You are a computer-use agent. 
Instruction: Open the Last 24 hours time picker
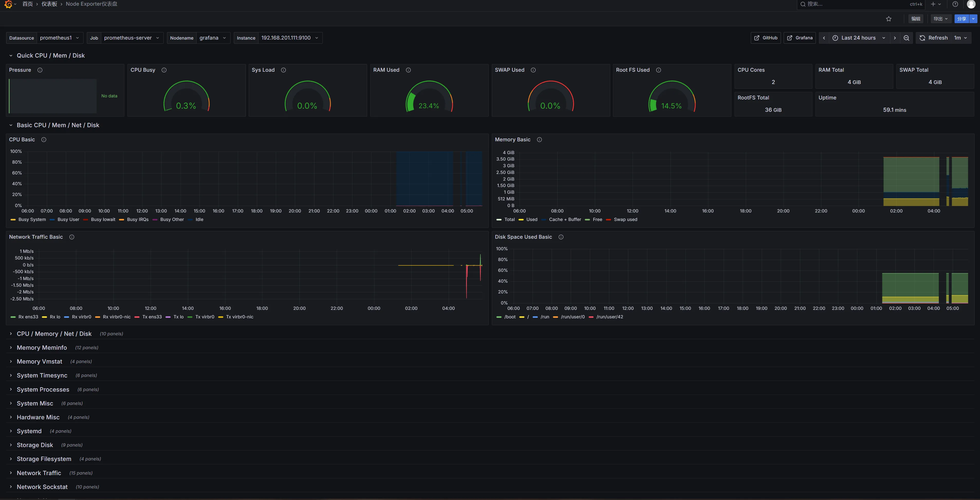tap(859, 38)
